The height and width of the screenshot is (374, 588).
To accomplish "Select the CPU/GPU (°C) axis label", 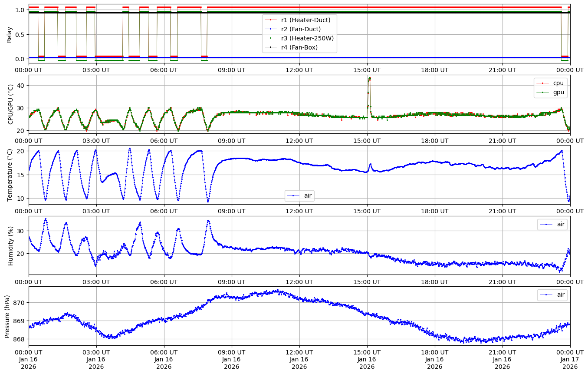I will tap(11, 104).
